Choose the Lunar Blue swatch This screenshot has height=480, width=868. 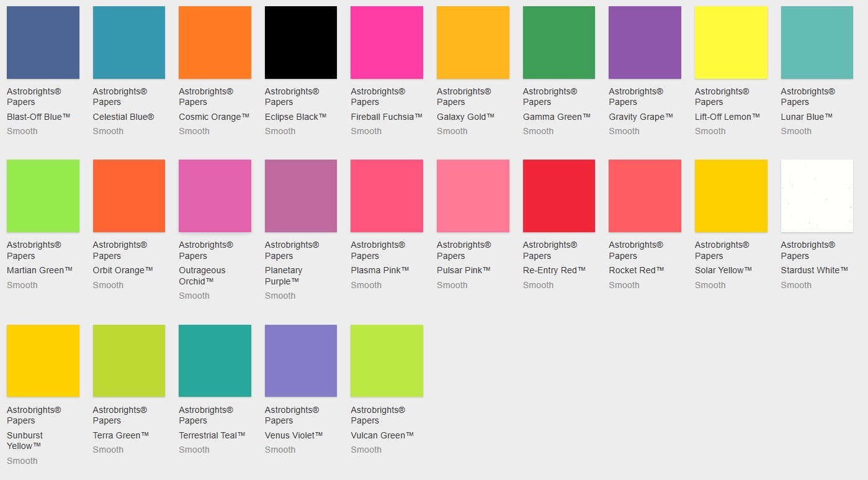pyautogui.click(x=817, y=42)
